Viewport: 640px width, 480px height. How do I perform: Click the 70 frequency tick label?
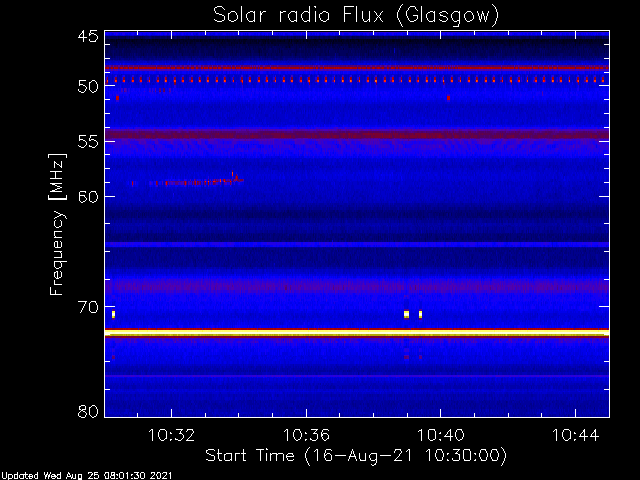pos(88,307)
